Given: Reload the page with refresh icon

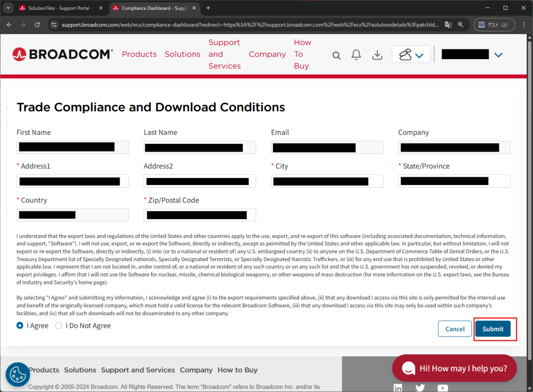Looking at the screenshot, I should tap(37, 25).
